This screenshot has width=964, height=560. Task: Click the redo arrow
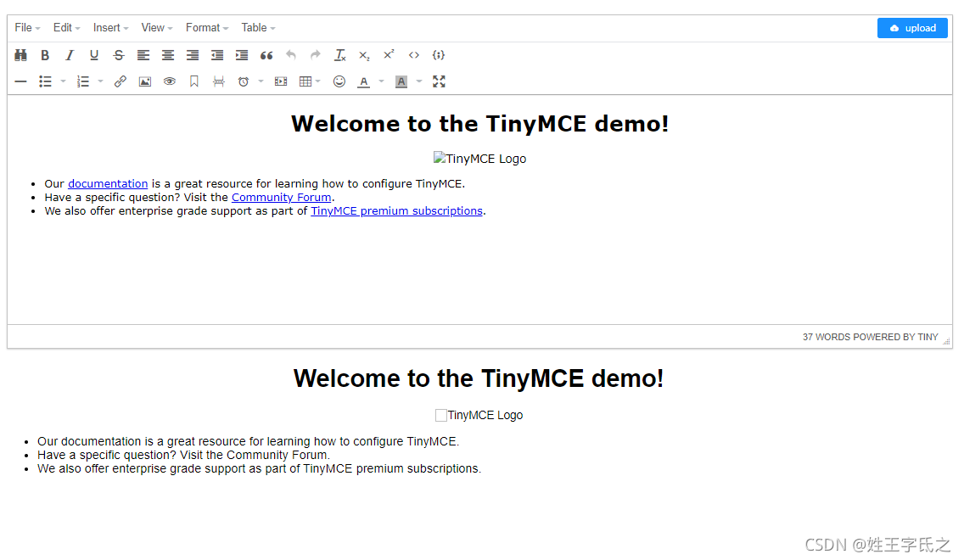tap(316, 55)
